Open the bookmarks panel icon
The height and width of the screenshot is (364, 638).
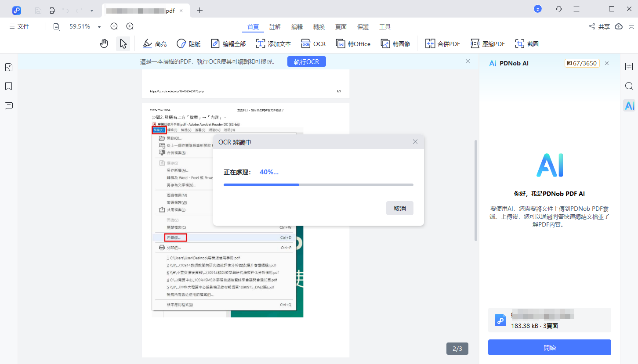8,86
